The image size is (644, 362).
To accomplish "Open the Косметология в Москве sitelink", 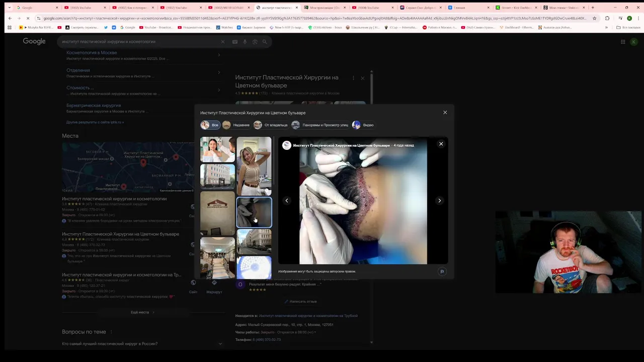I will point(92,52).
